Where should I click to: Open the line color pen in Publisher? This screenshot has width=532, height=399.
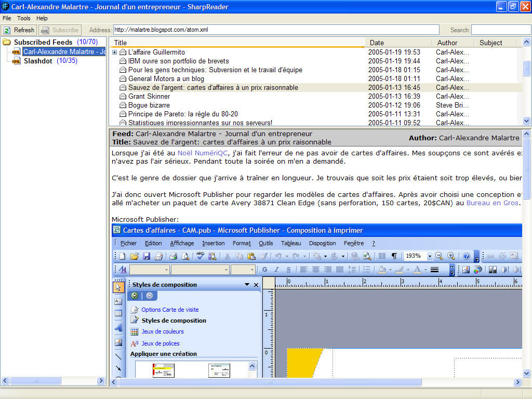[x=400, y=270]
